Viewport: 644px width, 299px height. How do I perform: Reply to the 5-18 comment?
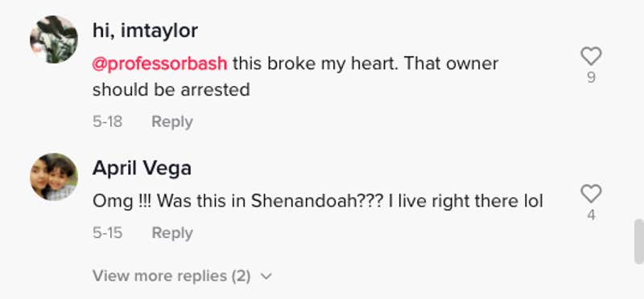[x=172, y=122]
